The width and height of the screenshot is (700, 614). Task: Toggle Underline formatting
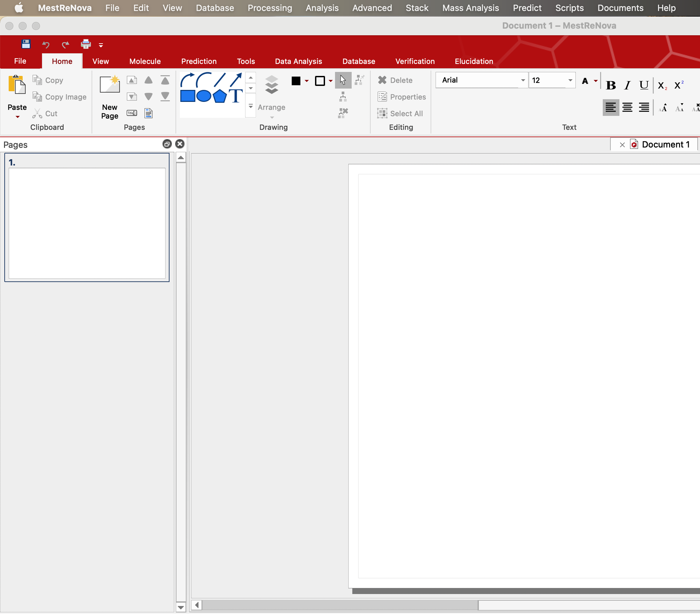[644, 85]
